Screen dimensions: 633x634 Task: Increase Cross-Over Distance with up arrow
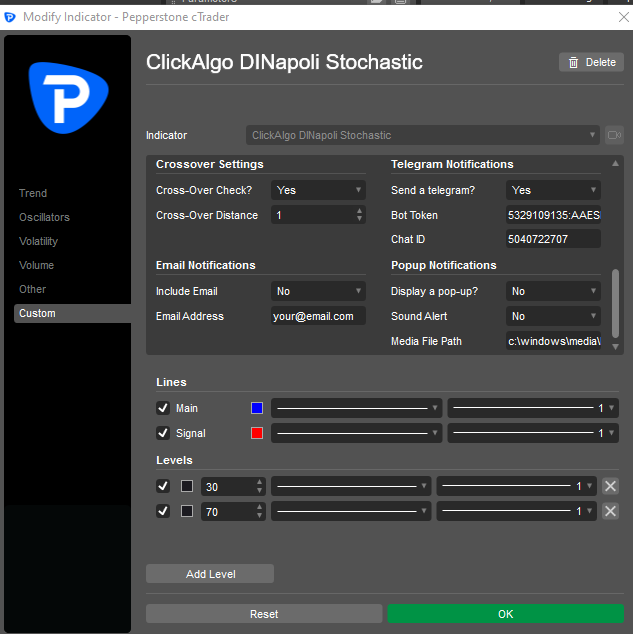coord(359,211)
